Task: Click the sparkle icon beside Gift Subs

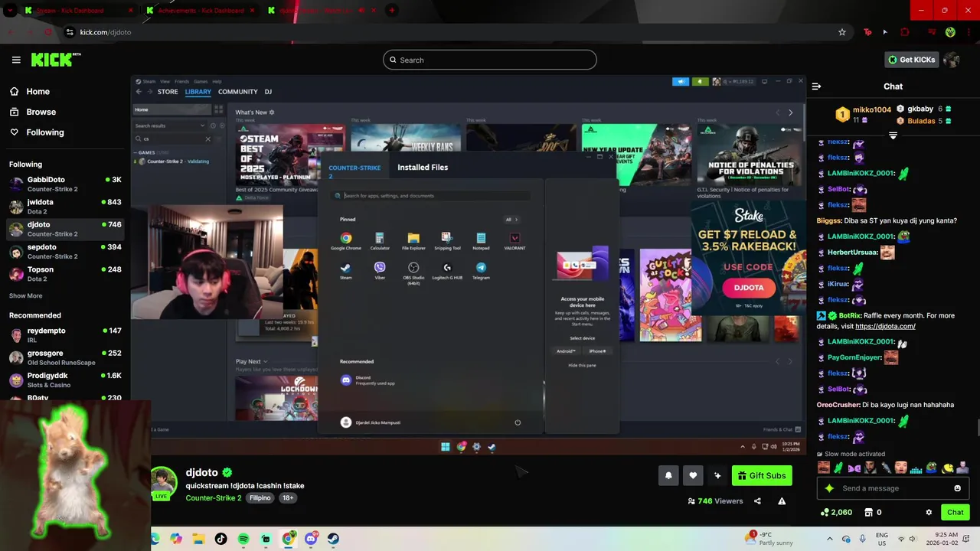Action: pos(717,475)
